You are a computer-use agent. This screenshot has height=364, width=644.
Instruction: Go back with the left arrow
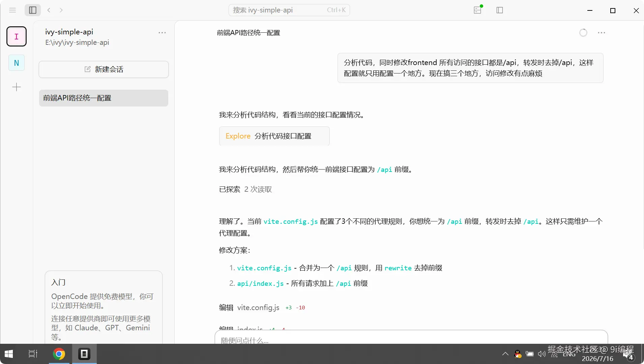click(x=49, y=10)
